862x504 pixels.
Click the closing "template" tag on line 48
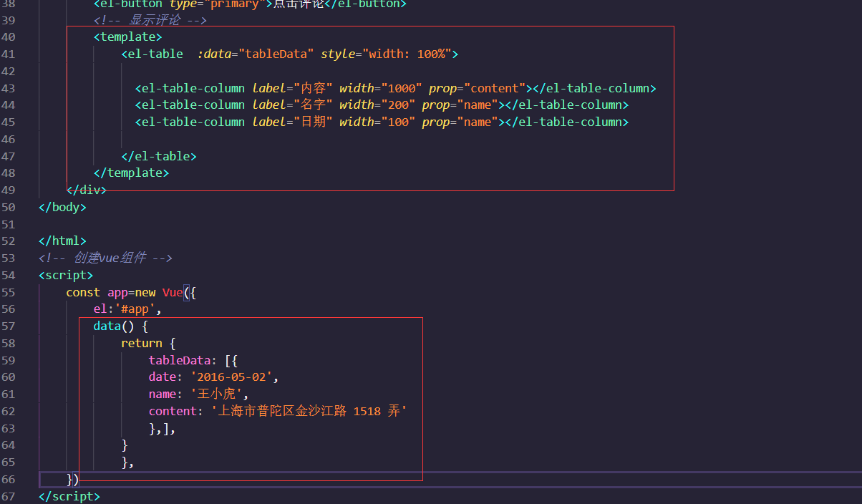132,173
